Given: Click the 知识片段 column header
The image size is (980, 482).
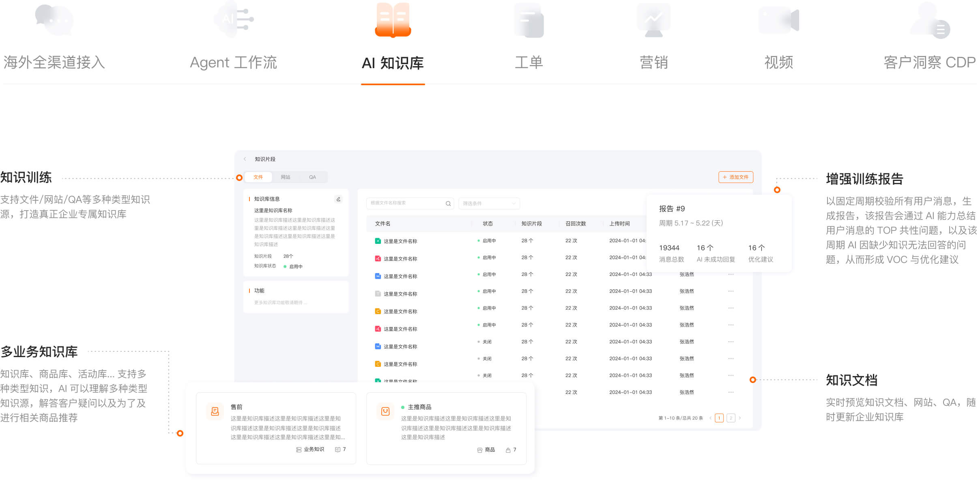Looking at the screenshot, I should tap(531, 224).
